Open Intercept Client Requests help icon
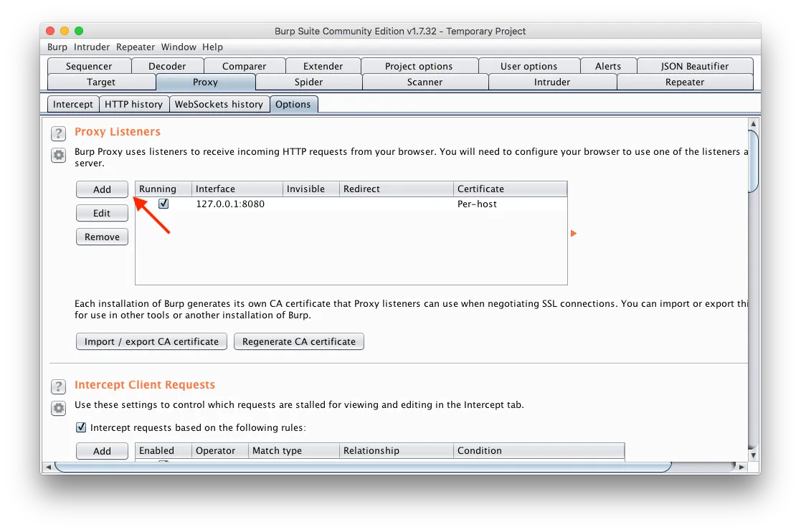801x532 pixels. (x=58, y=386)
